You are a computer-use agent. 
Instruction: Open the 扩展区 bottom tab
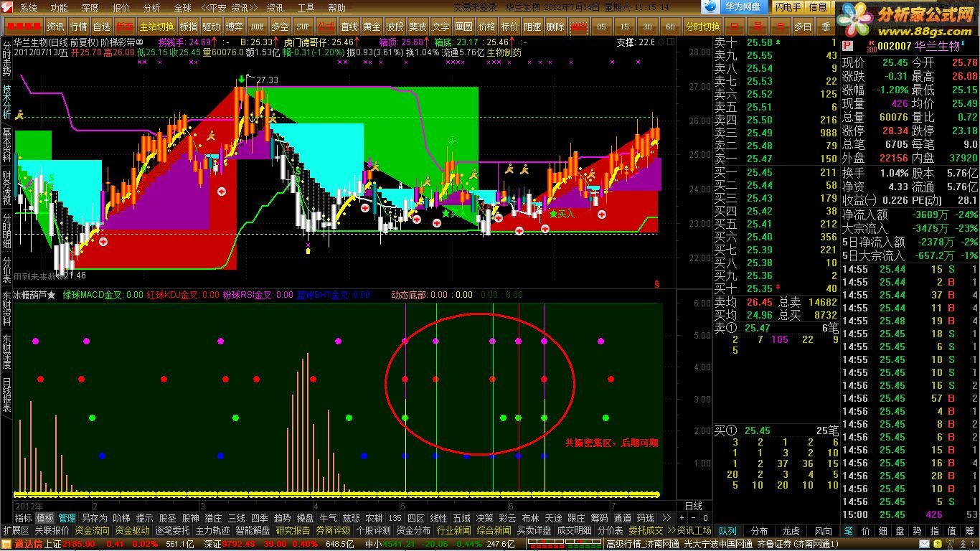(16, 531)
